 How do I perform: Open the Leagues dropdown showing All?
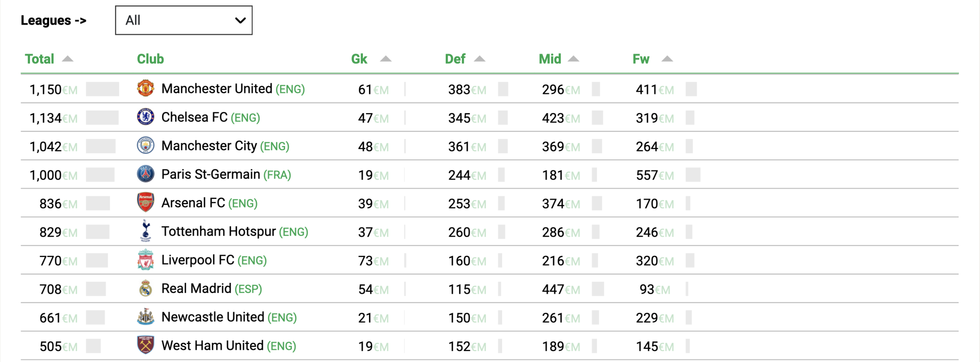[x=184, y=20]
